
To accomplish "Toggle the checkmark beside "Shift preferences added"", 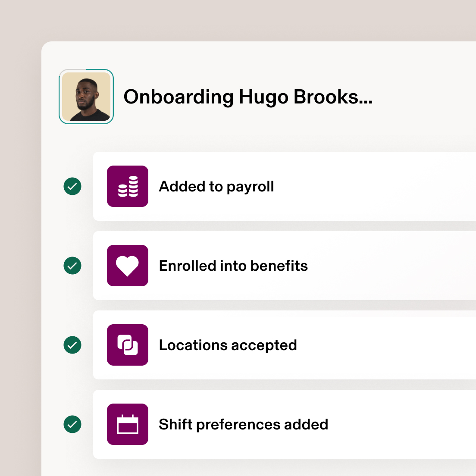I will tap(72, 424).
